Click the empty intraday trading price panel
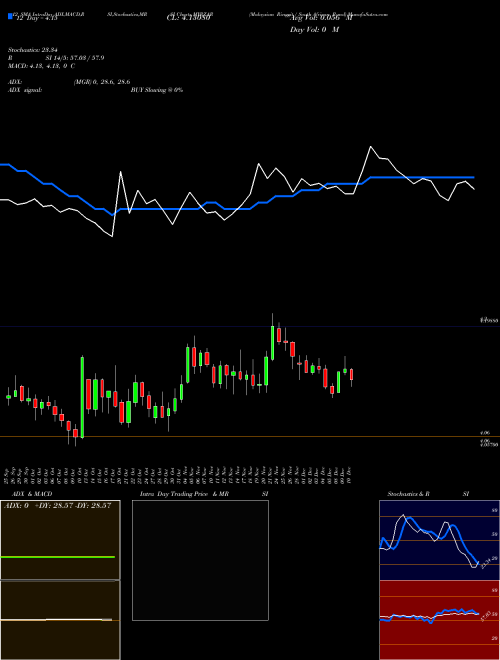The height and width of the screenshot is (660, 500). (x=200, y=560)
